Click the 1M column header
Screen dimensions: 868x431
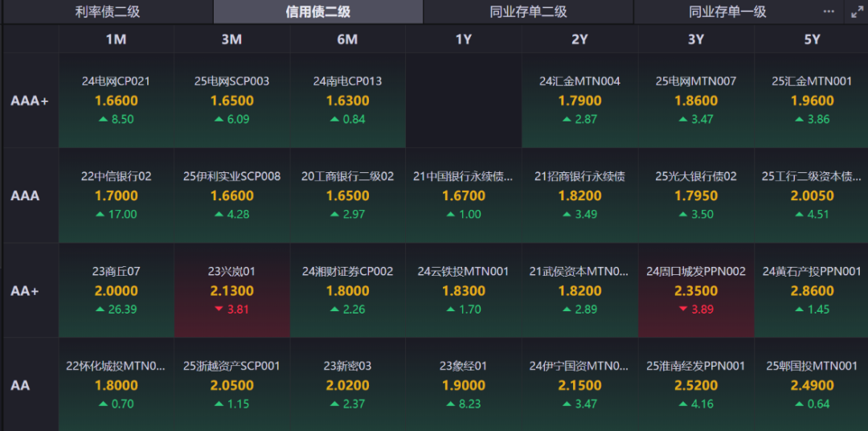click(x=117, y=39)
